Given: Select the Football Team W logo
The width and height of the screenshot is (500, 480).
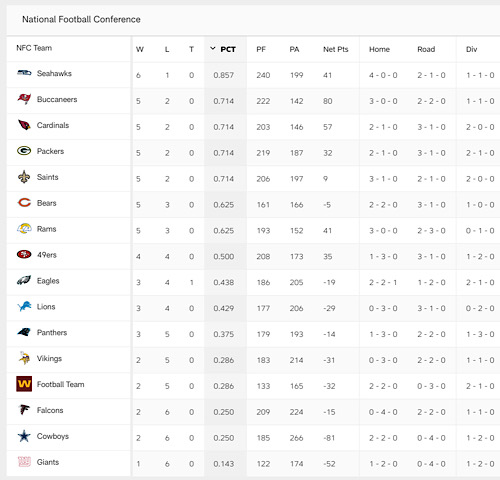Looking at the screenshot, I should click(24, 384).
